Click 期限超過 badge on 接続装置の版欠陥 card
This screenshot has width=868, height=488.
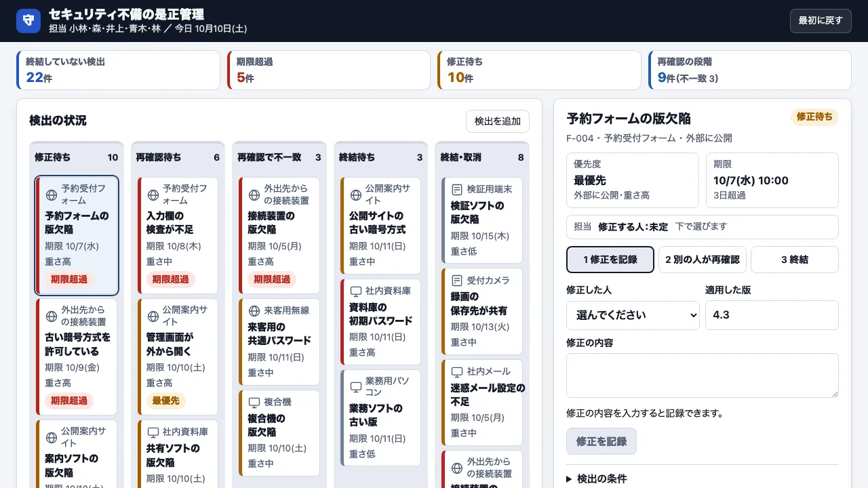point(272,279)
